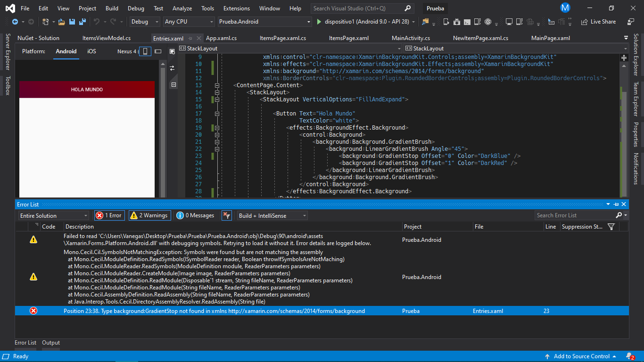This screenshot has height=362, width=644.
Task: Click the Save All icon
Action: click(x=82, y=21)
